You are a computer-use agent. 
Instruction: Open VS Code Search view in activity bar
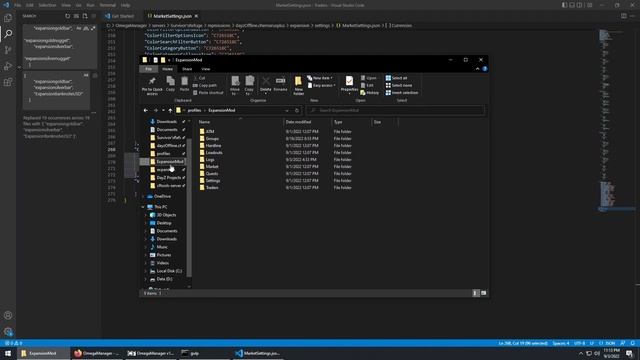(8, 34)
